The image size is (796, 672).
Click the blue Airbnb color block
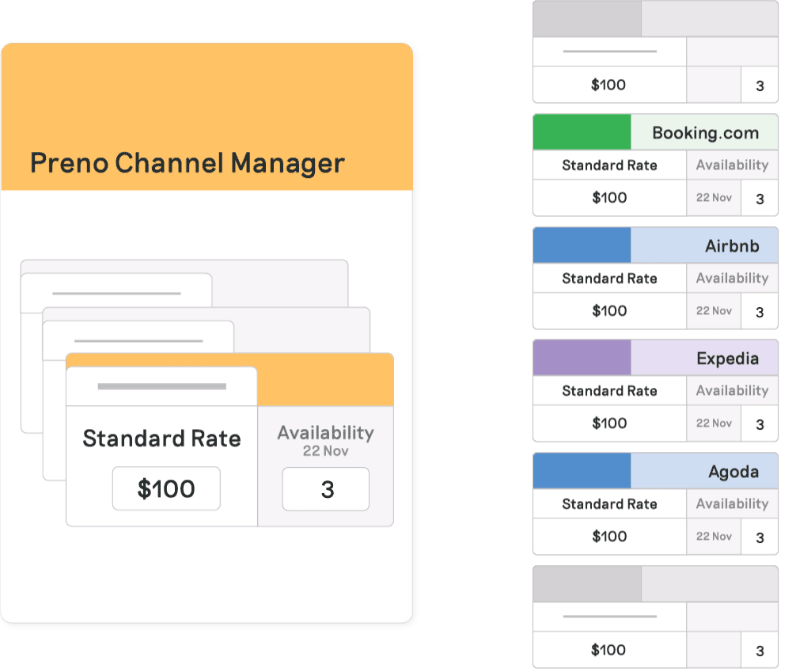pyautogui.click(x=582, y=246)
